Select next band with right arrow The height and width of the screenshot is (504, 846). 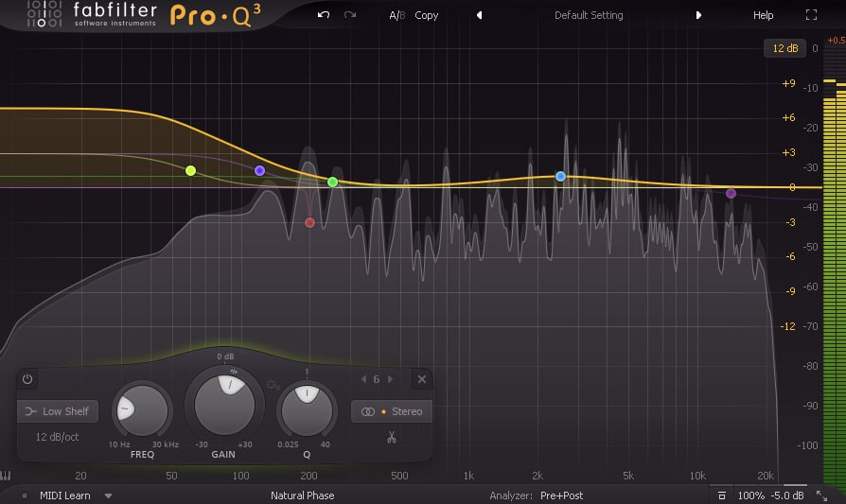click(x=390, y=379)
